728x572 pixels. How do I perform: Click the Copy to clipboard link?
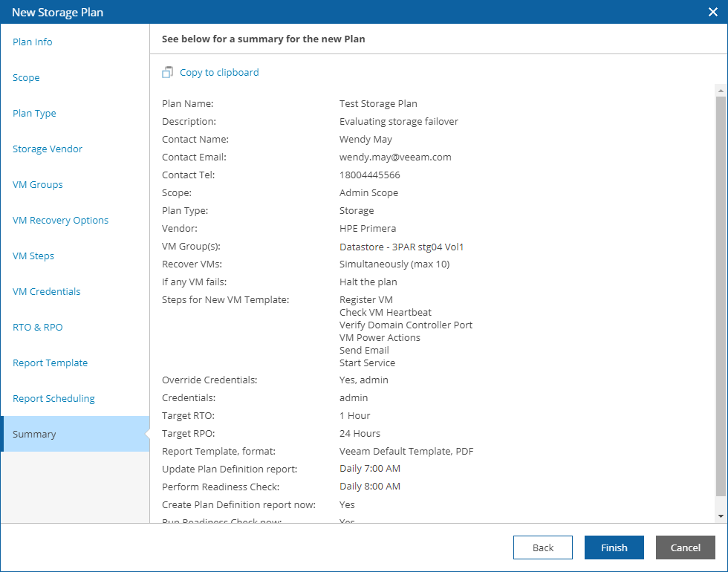[219, 73]
